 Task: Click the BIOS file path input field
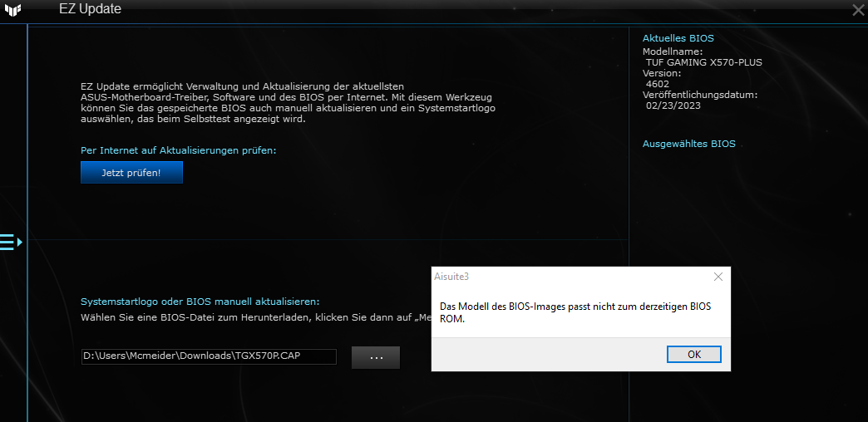pyautogui.click(x=209, y=356)
